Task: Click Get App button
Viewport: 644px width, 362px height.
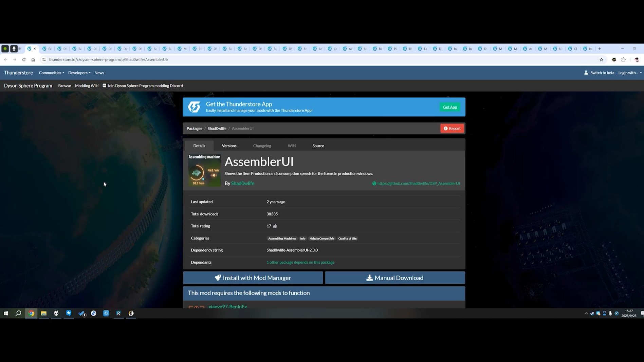Action: tap(450, 107)
